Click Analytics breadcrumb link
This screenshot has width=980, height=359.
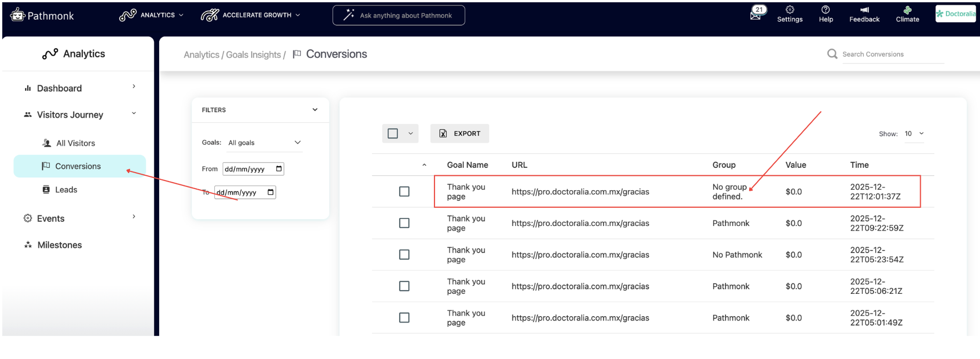tap(201, 54)
